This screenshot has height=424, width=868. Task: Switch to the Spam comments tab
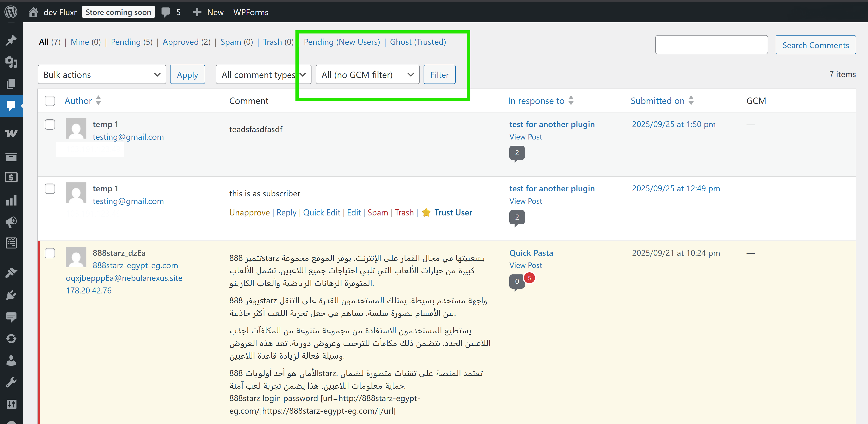coord(231,42)
